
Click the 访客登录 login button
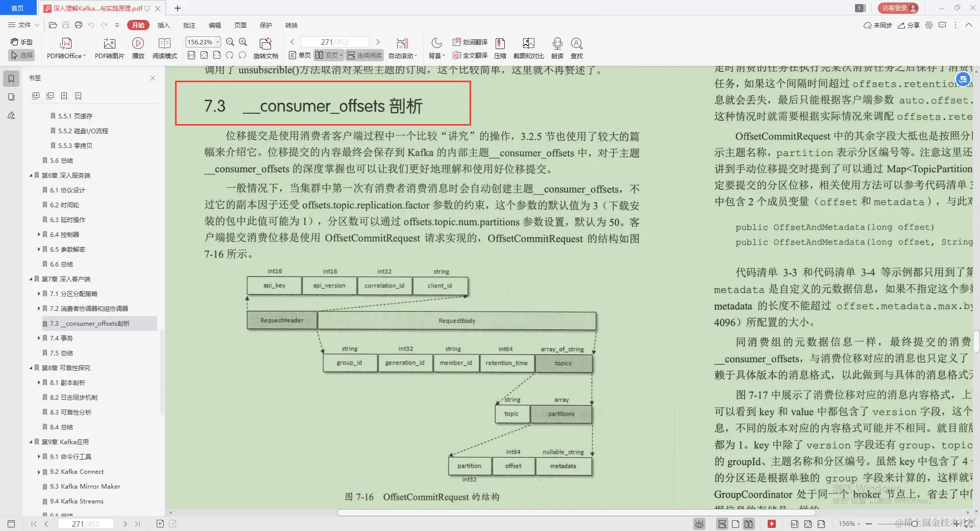897,8
